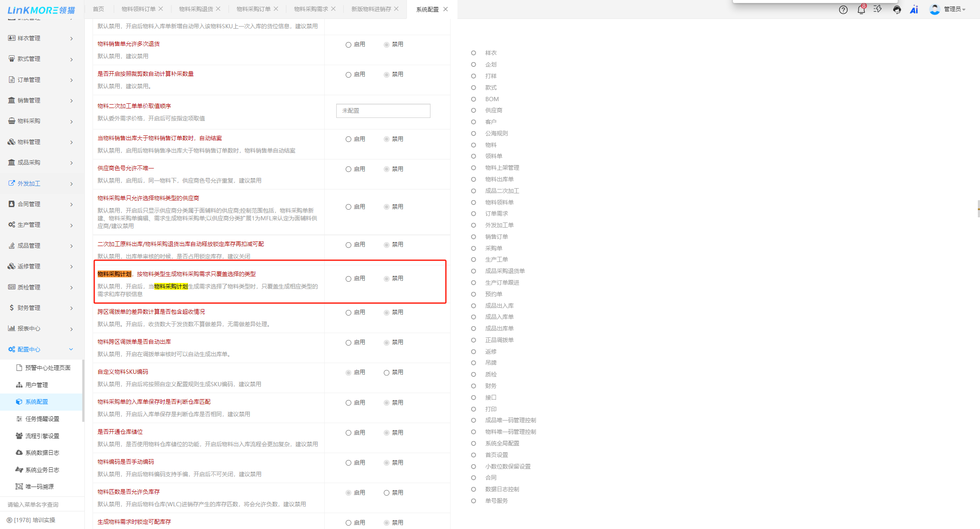Image resolution: width=980 pixels, height=529 pixels.
Task: Click the 物料二次加工单单价取值顺序 field
Action: pos(383,111)
